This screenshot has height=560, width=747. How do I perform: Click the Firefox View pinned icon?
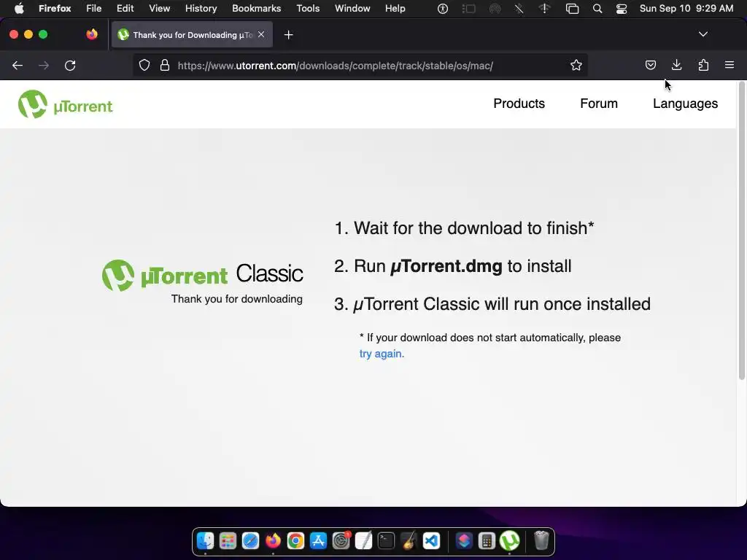[x=92, y=34]
